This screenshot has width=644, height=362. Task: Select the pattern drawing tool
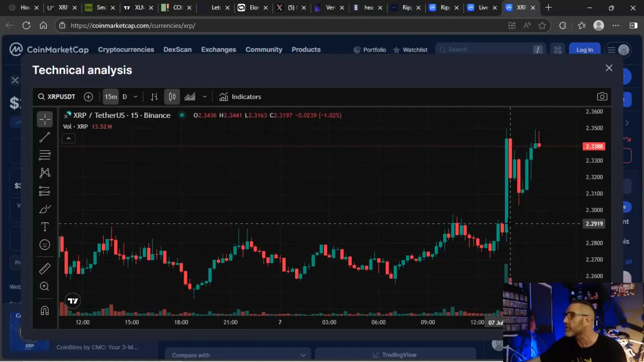(45, 173)
